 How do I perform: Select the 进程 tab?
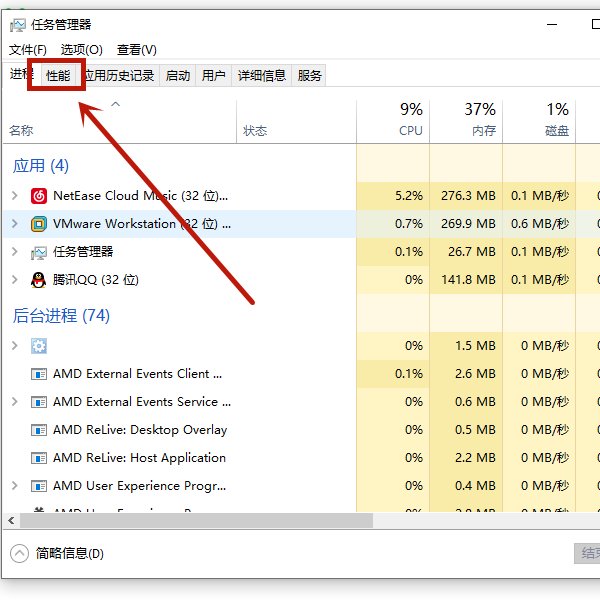point(21,74)
